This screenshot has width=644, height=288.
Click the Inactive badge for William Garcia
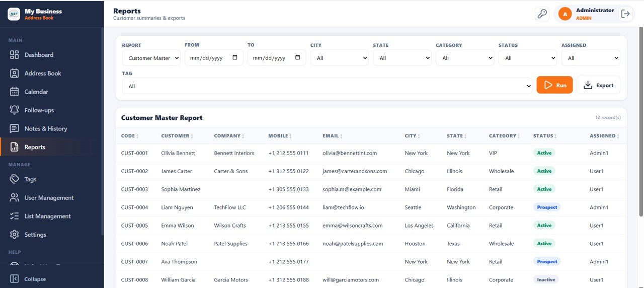point(546,280)
